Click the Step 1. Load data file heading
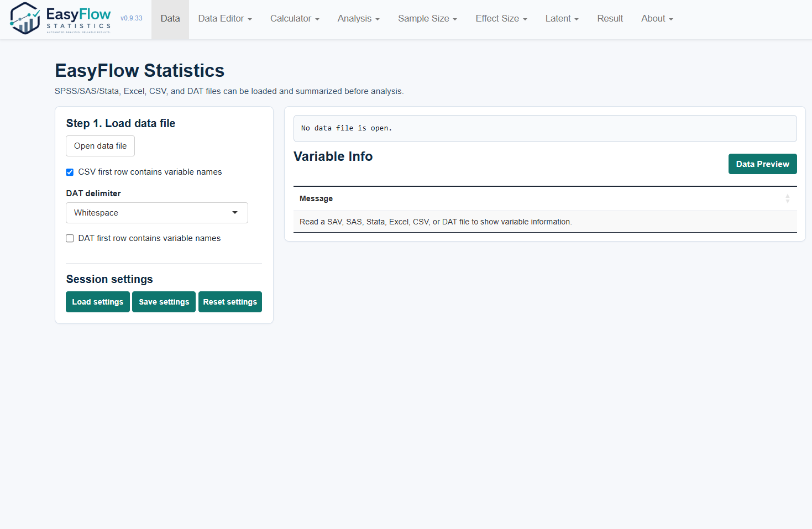 point(121,123)
